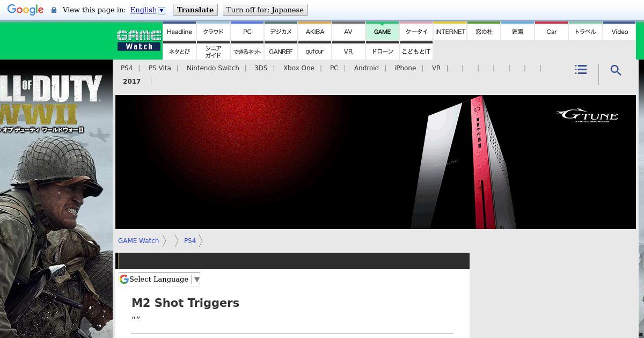The width and height of the screenshot is (644, 338).
Task: Select VR in category navigation
Action: [x=436, y=68]
